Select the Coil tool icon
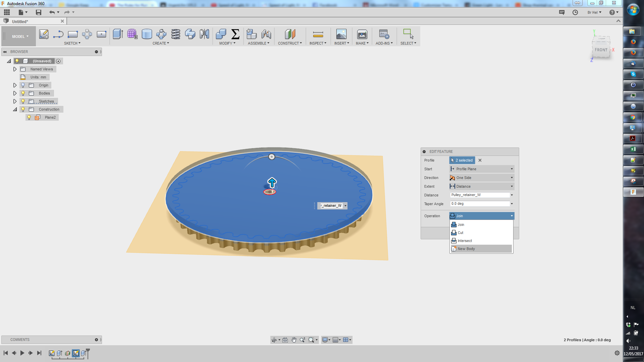 (175, 34)
